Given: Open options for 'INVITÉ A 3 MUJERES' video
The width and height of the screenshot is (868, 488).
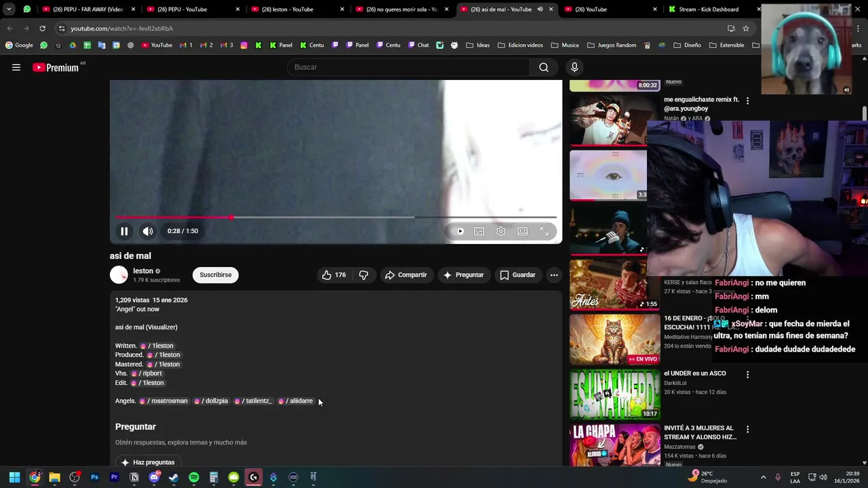Looking at the screenshot, I should pos(747,429).
